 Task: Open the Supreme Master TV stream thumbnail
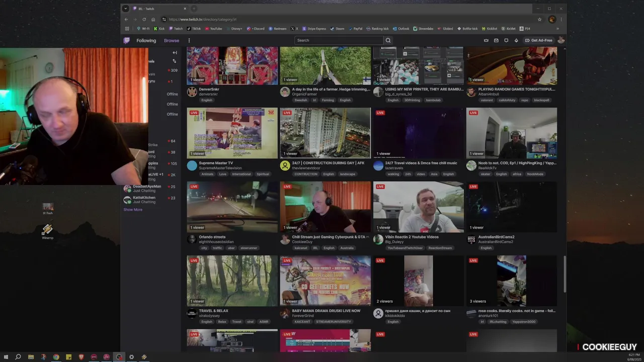tap(232, 133)
